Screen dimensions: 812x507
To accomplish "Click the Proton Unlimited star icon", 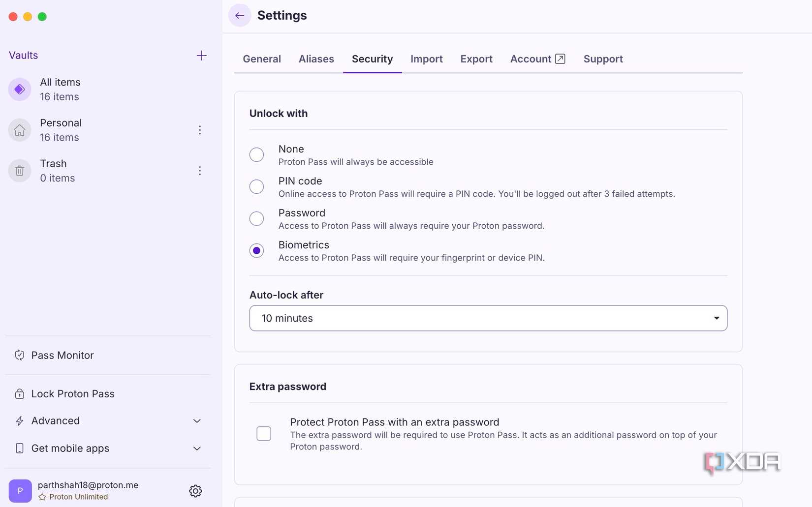I will coord(42,497).
